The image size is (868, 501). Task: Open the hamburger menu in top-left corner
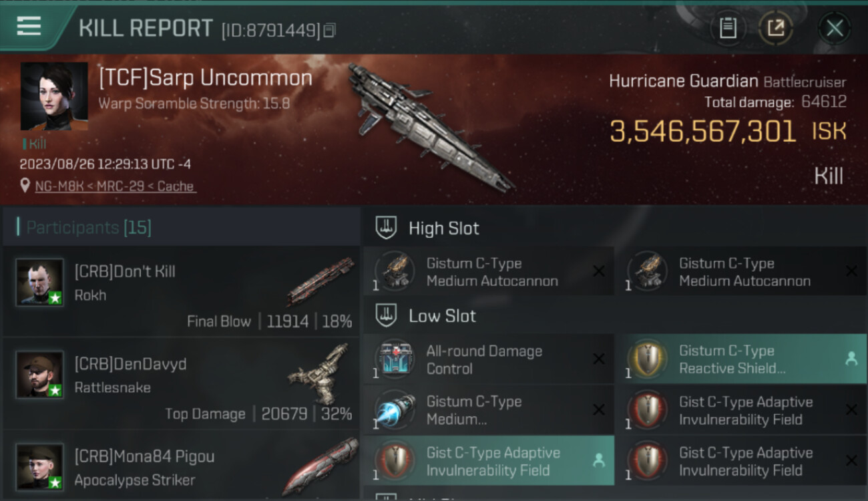[29, 27]
